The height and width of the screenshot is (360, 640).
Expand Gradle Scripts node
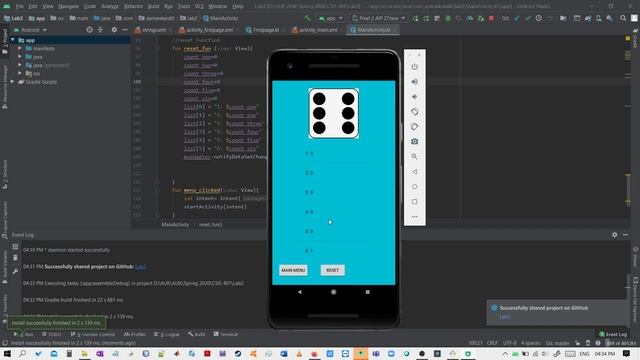coord(13,82)
